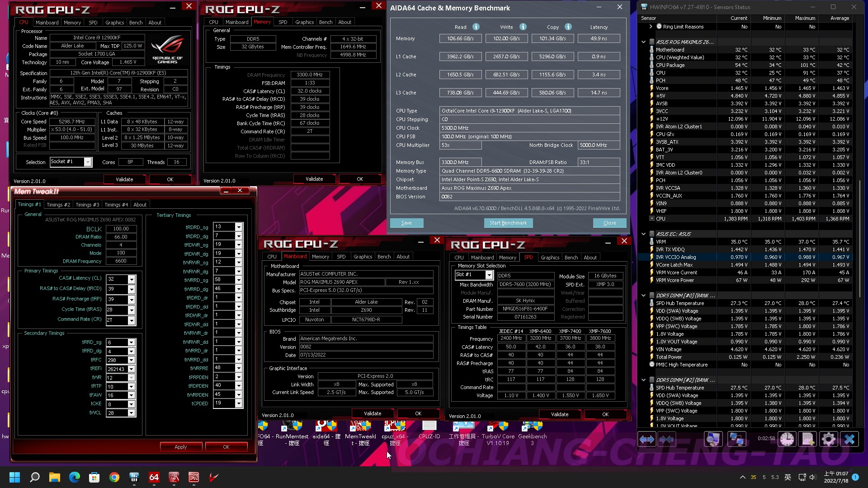
Task: Click ROG CPU-Z icon in taskbar
Action: (x=194, y=477)
